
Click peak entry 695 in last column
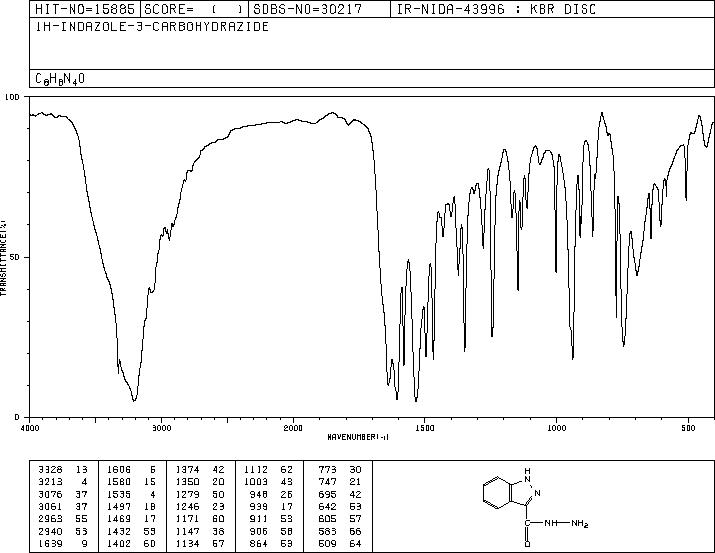(340, 494)
